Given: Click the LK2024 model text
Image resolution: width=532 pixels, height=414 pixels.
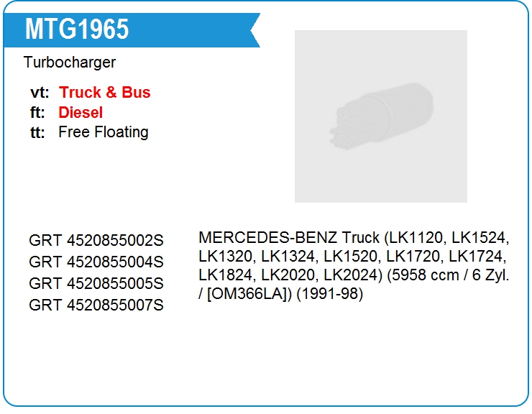Looking at the screenshot, I should [x=349, y=275].
